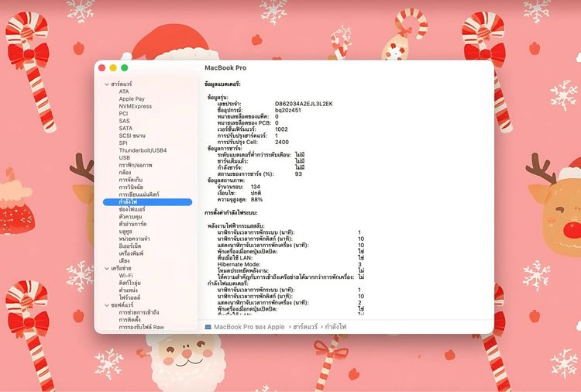Select การติดตั้ง in the sidebar
Image resolution: width=581 pixels, height=392 pixels.
click(129, 320)
